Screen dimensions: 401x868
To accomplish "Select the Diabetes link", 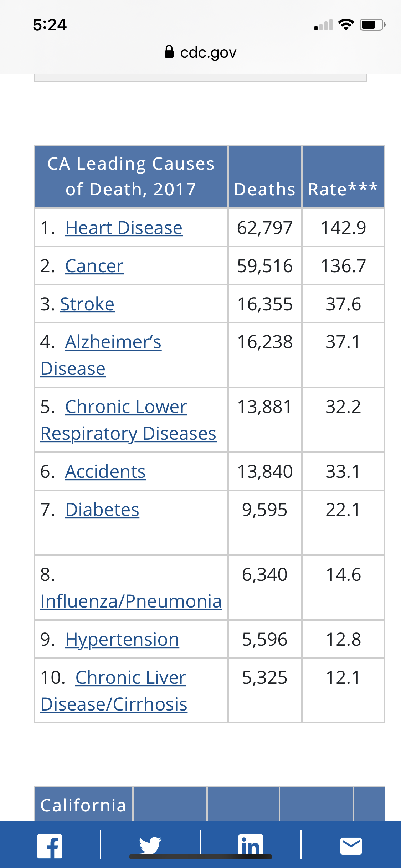I will click(102, 510).
